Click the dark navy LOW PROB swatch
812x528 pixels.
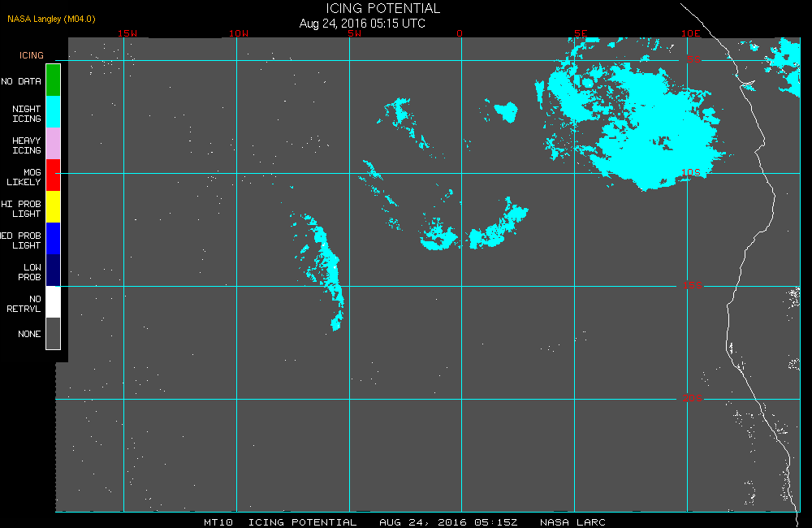(x=54, y=270)
